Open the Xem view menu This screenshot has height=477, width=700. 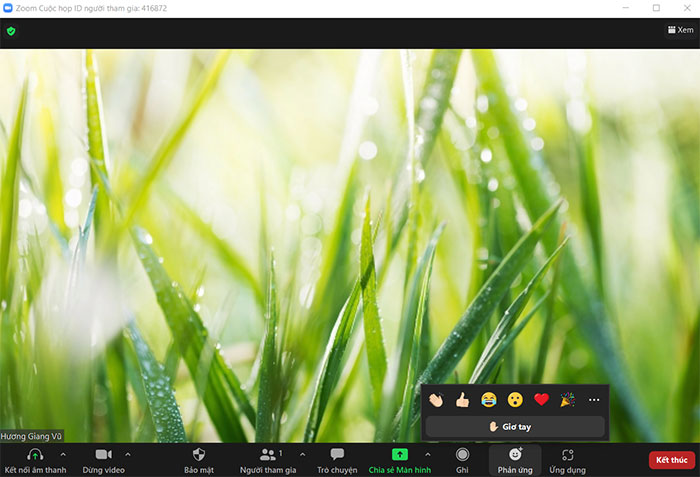pos(679,30)
